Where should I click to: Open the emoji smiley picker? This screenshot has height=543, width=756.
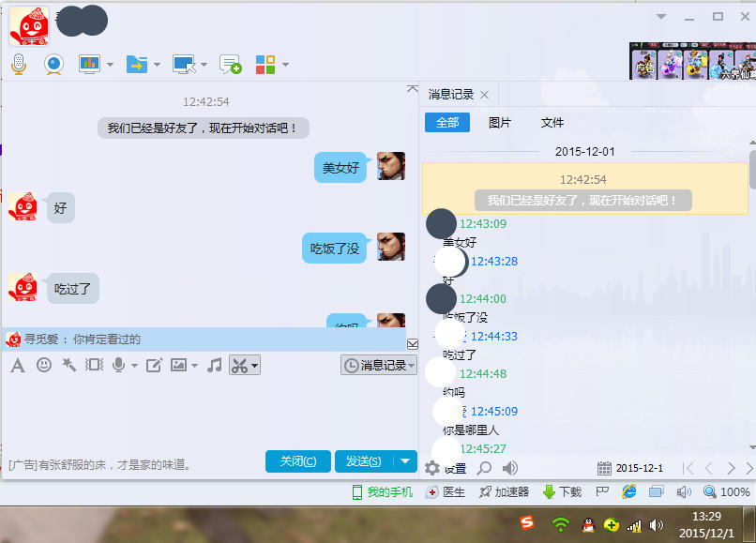43,365
